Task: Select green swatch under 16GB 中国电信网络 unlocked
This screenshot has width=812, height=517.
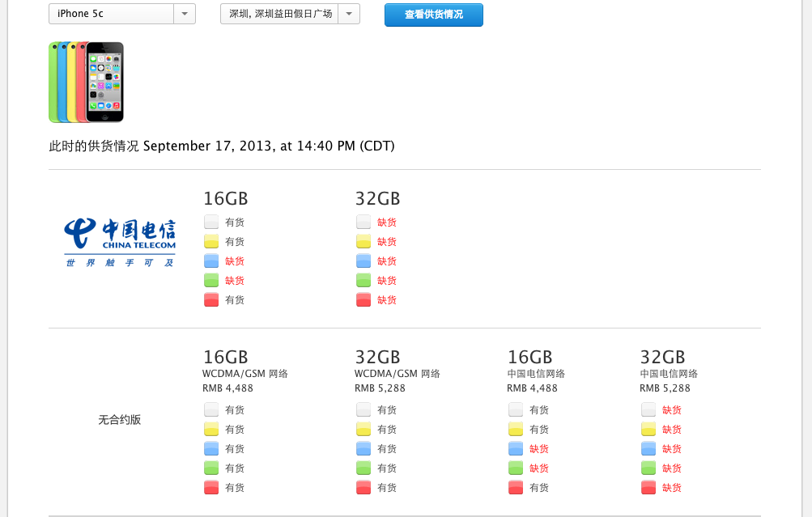Action: pyautogui.click(x=516, y=468)
